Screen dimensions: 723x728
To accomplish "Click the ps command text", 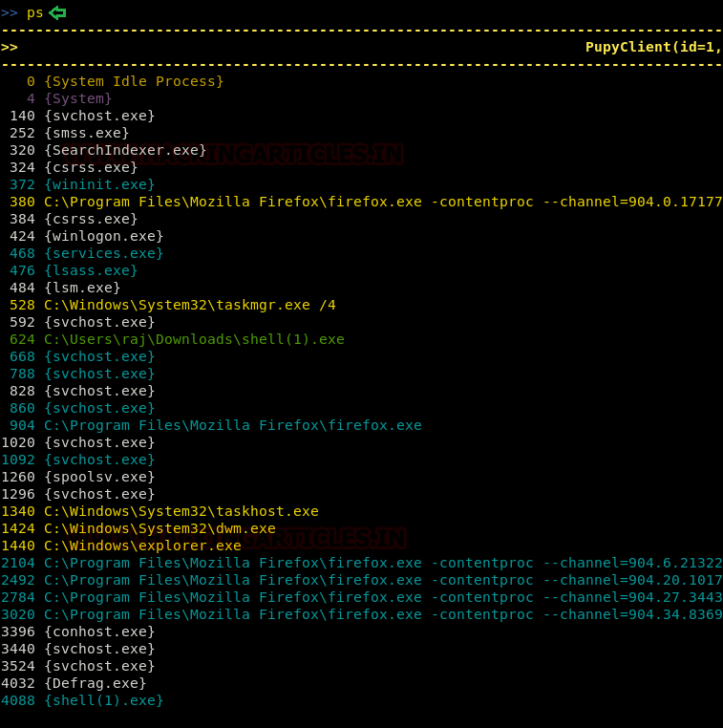I will coord(34,12).
